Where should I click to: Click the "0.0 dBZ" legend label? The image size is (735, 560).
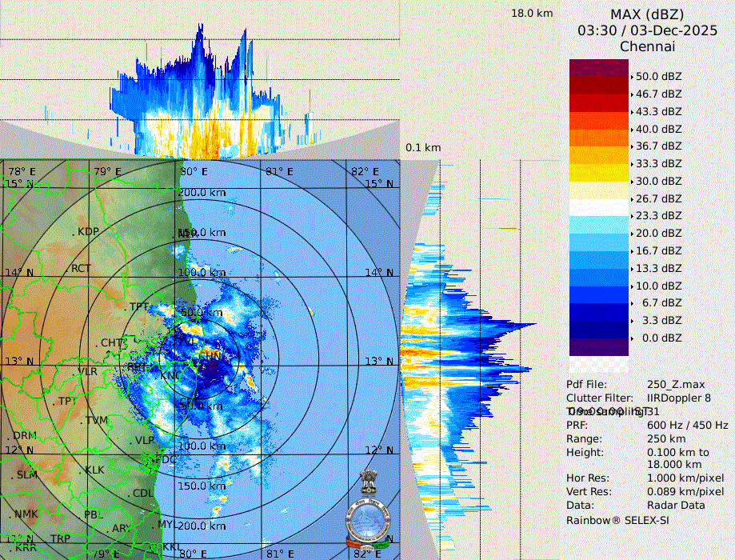[x=661, y=338]
